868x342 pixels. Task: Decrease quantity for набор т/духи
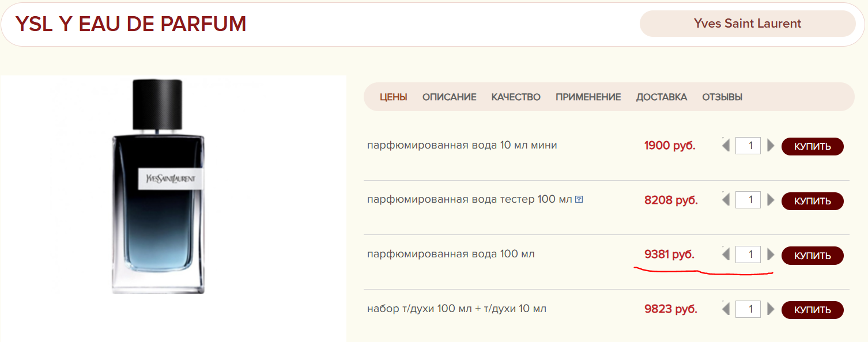[x=726, y=309]
